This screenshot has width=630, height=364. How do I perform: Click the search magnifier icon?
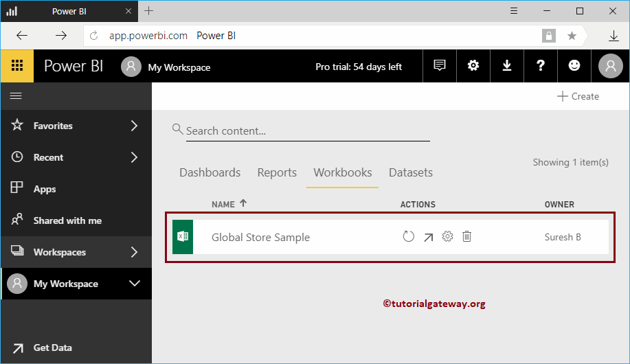(177, 129)
